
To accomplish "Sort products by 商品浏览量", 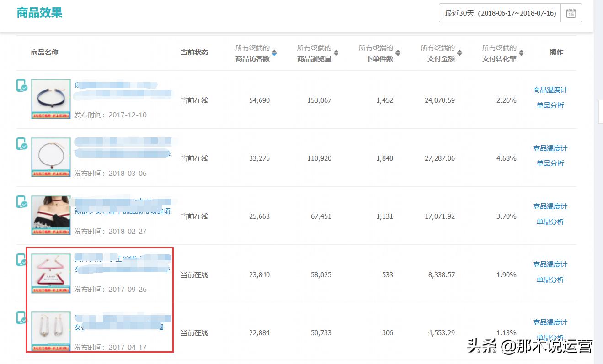I will (336, 53).
